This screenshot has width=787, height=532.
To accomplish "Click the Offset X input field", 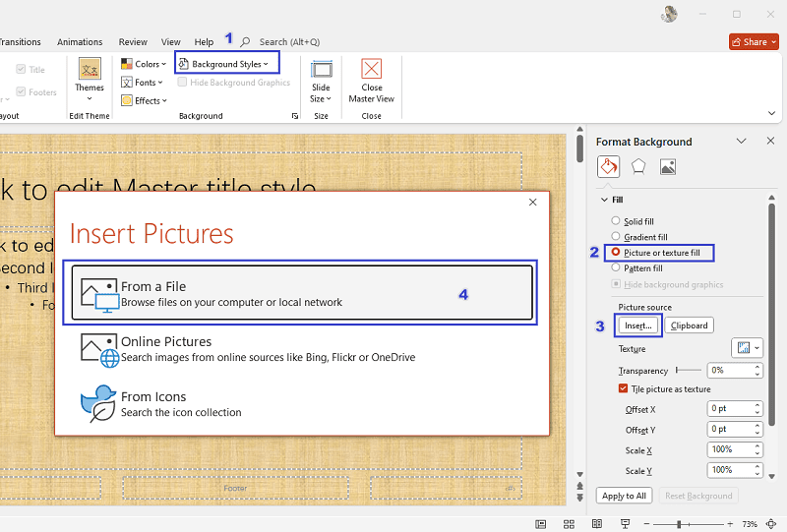I will 728,409.
